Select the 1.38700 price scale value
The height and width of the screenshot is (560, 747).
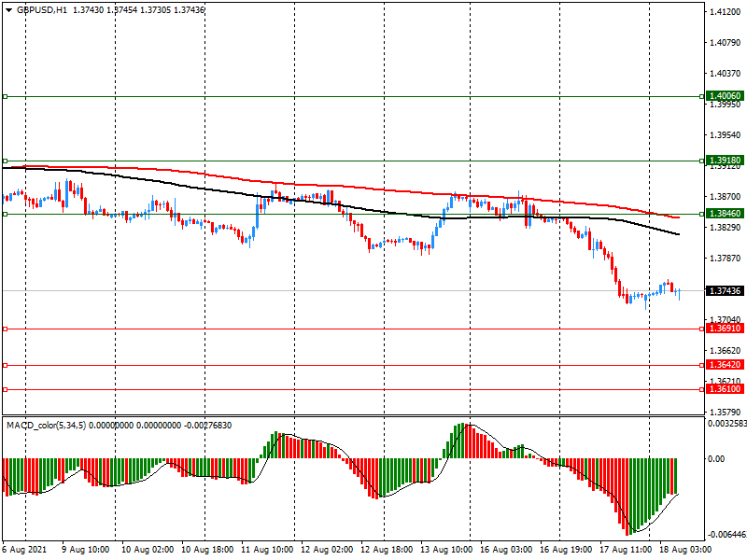(726, 197)
